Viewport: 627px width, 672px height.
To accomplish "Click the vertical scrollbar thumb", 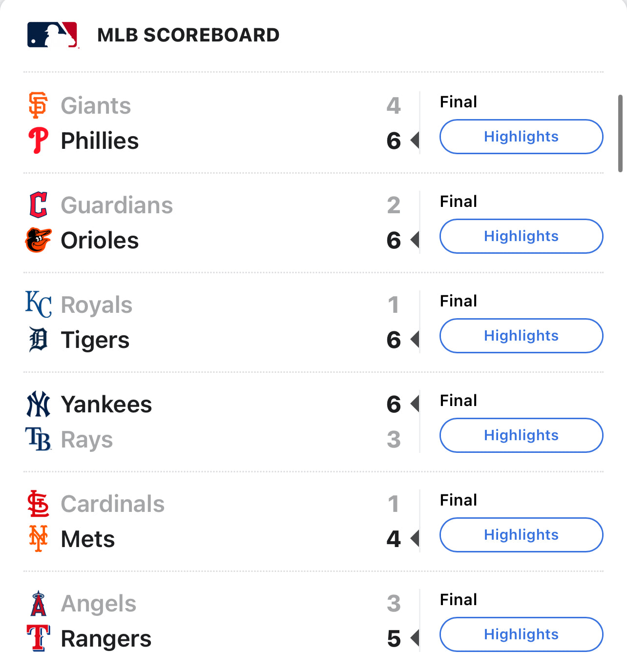I will [620, 133].
